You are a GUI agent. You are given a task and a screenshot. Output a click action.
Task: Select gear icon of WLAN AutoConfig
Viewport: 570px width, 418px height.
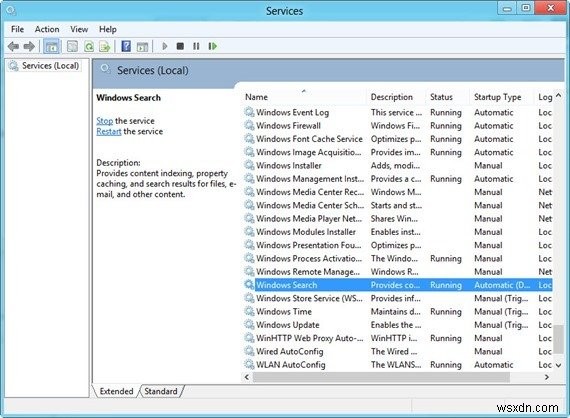pyautogui.click(x=249, y=364)
